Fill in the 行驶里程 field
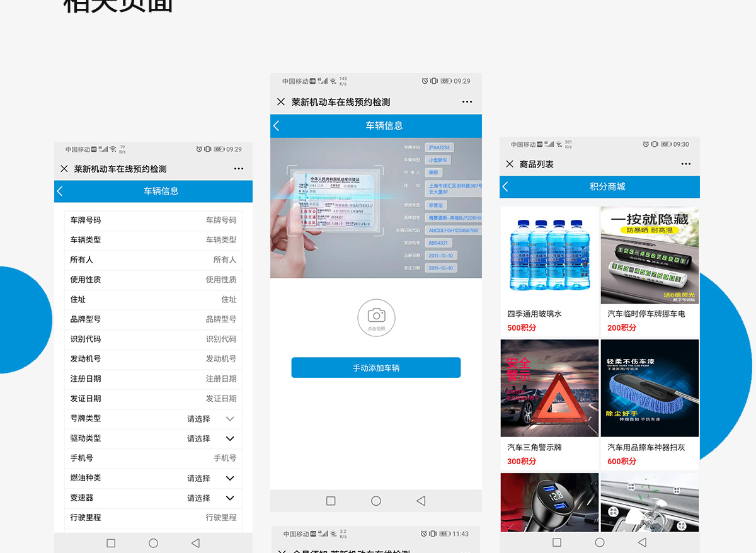The image size is (756, 553). [153, 518]
